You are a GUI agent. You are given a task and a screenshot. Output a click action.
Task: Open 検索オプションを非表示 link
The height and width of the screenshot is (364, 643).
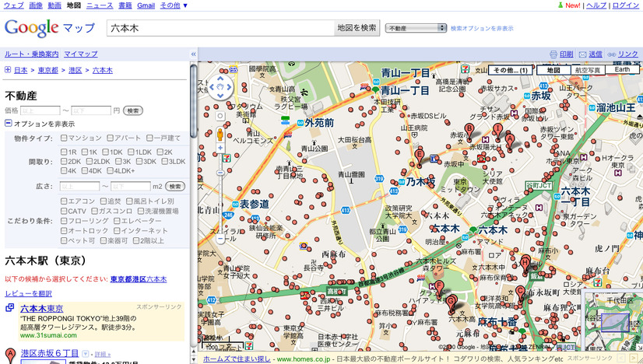pyautogui.click(x=482, y=28)
